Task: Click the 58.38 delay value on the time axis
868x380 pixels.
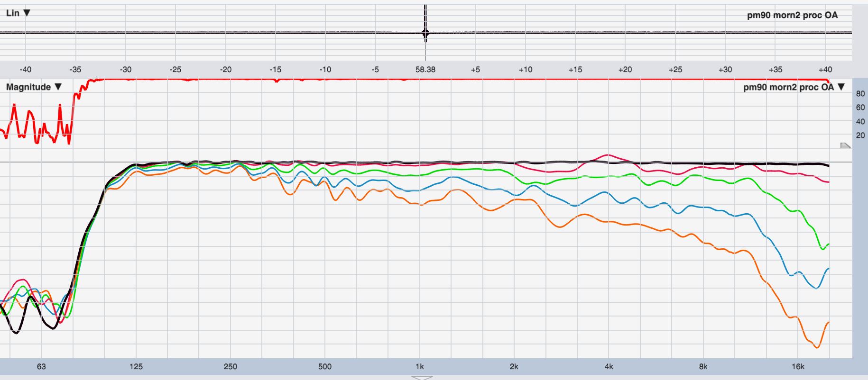Action: (x=425, y=70)
